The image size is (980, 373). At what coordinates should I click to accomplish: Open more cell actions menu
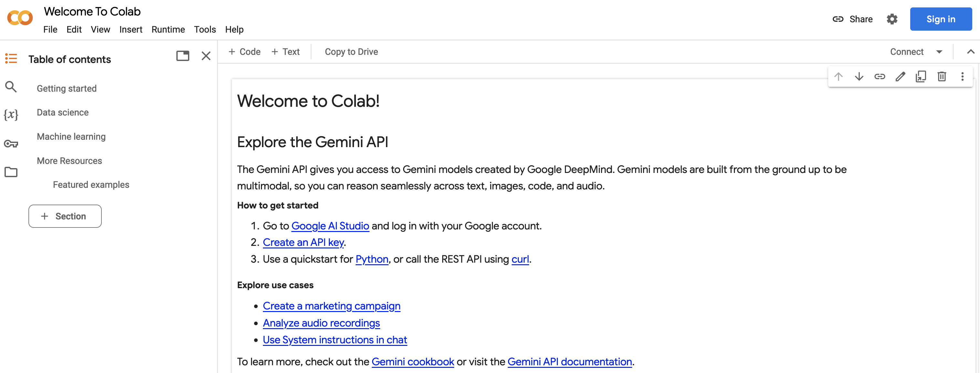tap(962, 77)
